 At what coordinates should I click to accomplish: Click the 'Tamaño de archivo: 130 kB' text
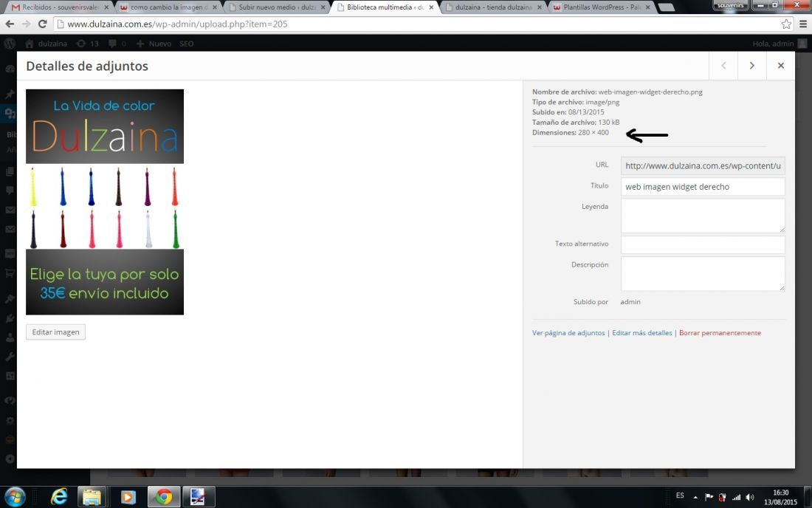(575, 123)
